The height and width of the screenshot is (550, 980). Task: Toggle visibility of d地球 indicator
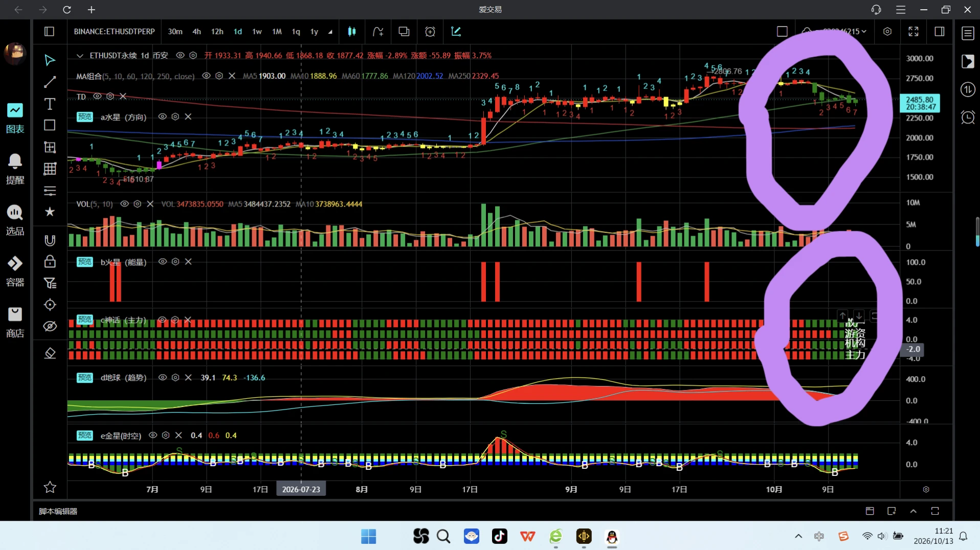(162, 377)
